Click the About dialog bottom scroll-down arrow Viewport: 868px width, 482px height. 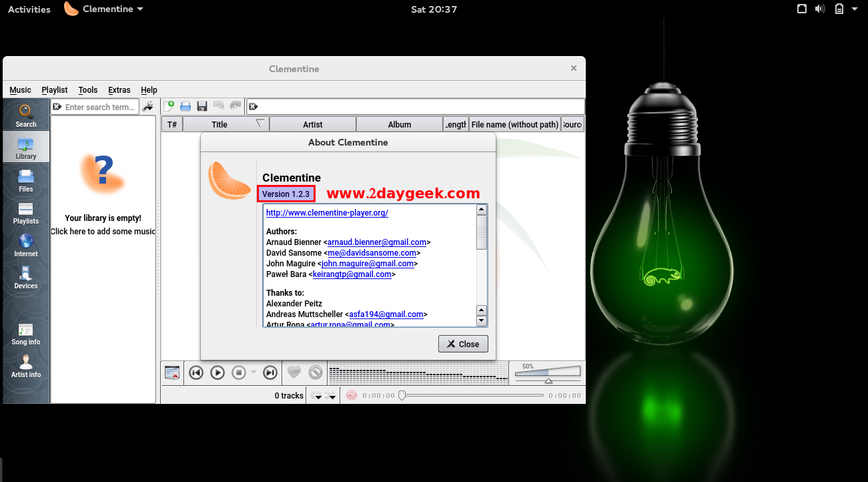click(x=482, y=321)
